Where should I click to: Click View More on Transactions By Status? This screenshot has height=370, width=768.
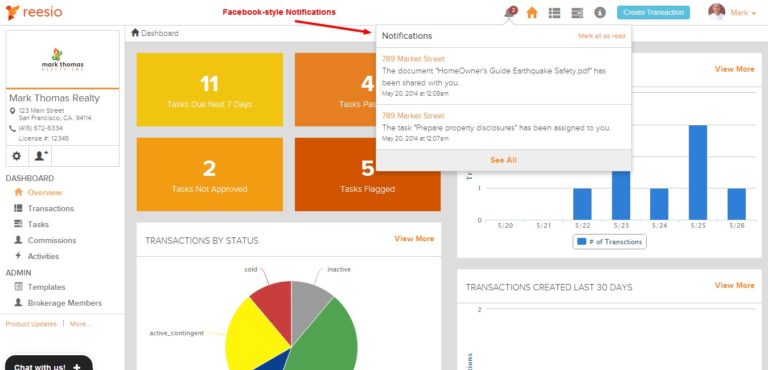pyautogui.click(x=414, y=239)
